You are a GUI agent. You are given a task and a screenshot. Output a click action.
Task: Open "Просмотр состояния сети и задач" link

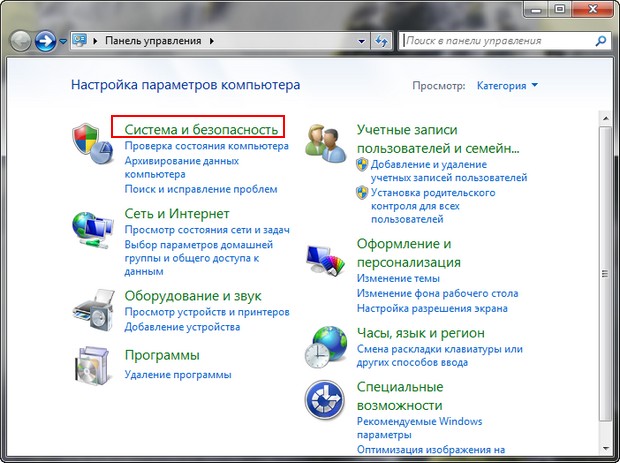207,230
